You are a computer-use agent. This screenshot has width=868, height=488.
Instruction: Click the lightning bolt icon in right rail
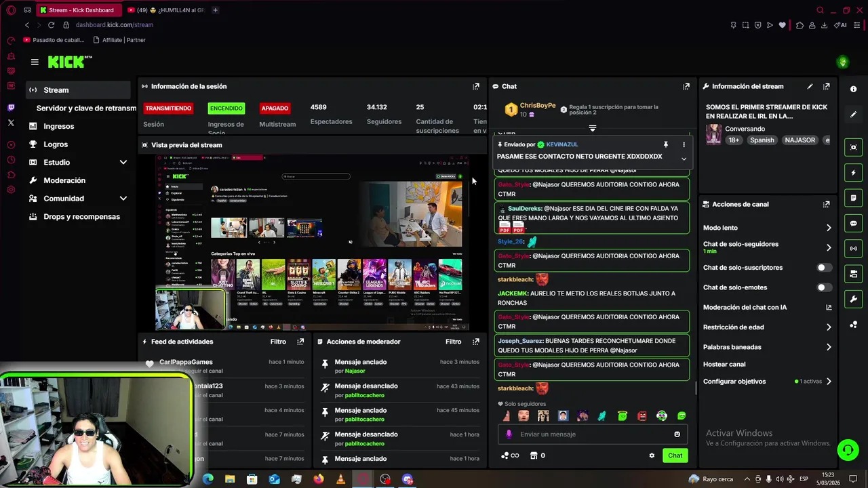[x=853, y=173]
